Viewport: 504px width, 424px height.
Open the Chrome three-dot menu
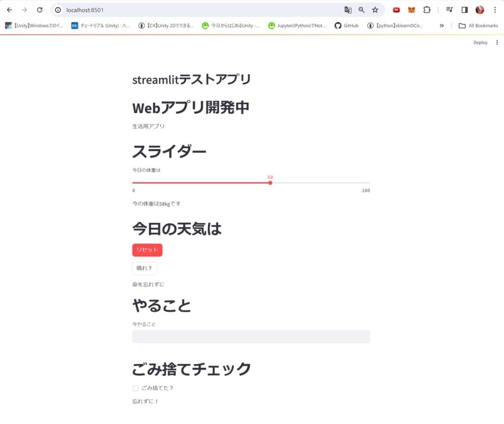click(x=495, y=10)
